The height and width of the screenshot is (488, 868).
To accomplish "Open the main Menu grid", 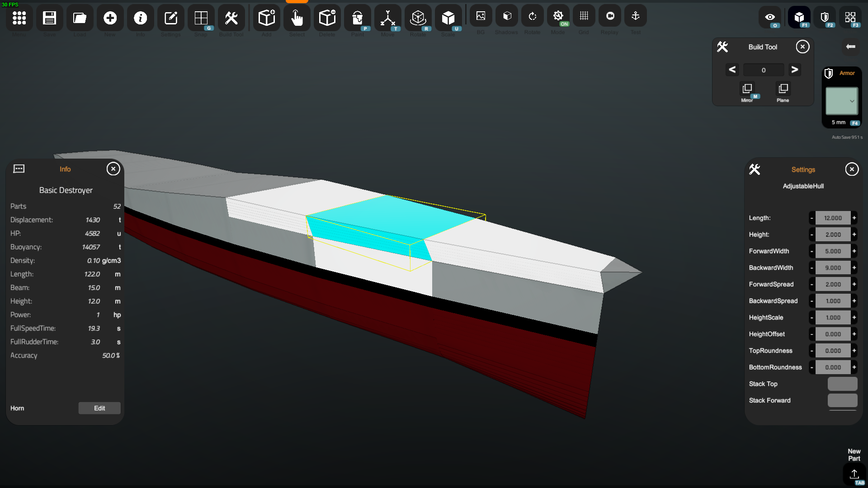I will pos(19,18).
